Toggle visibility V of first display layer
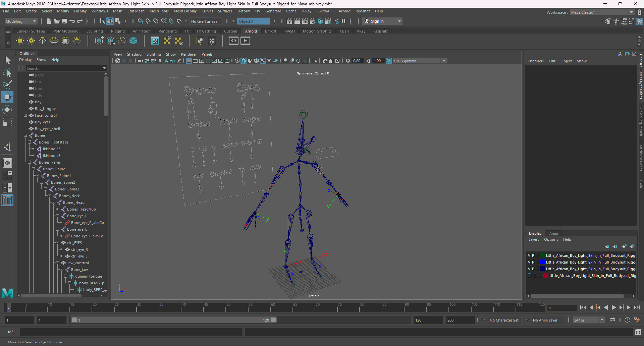This screenshot has width=644, height=346. click(529, 255)
